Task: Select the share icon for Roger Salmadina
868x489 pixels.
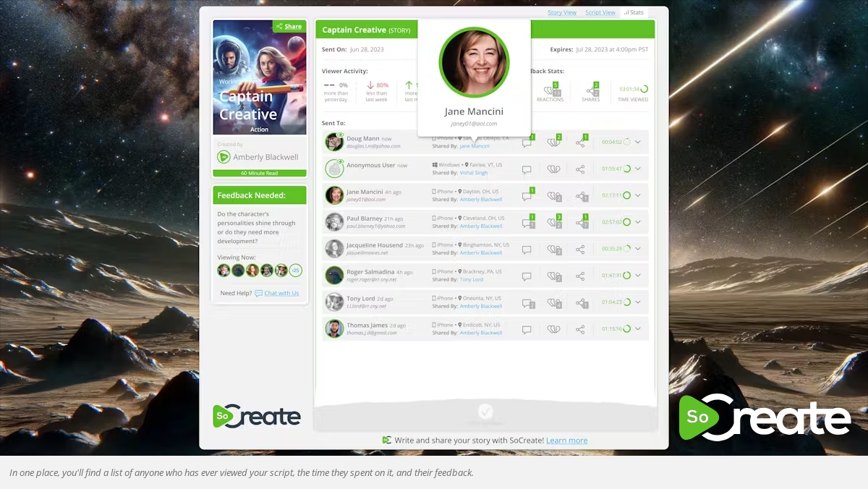Action: click(582, 275)
